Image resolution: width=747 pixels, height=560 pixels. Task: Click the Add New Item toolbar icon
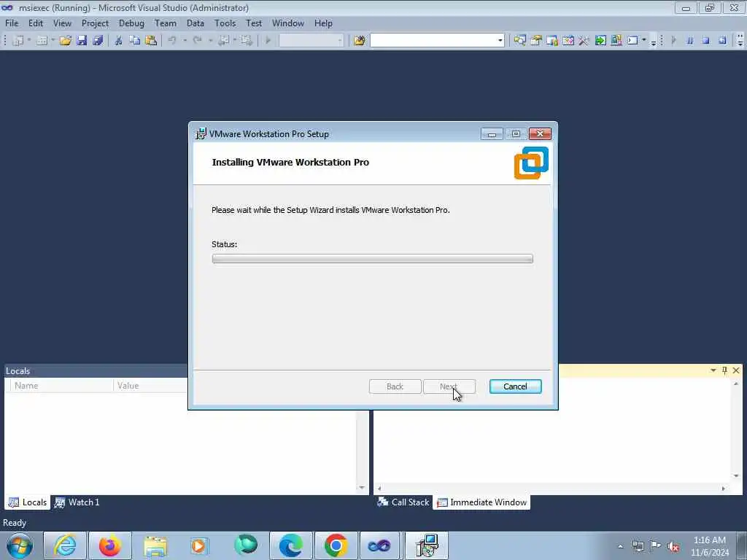point(42,41)
